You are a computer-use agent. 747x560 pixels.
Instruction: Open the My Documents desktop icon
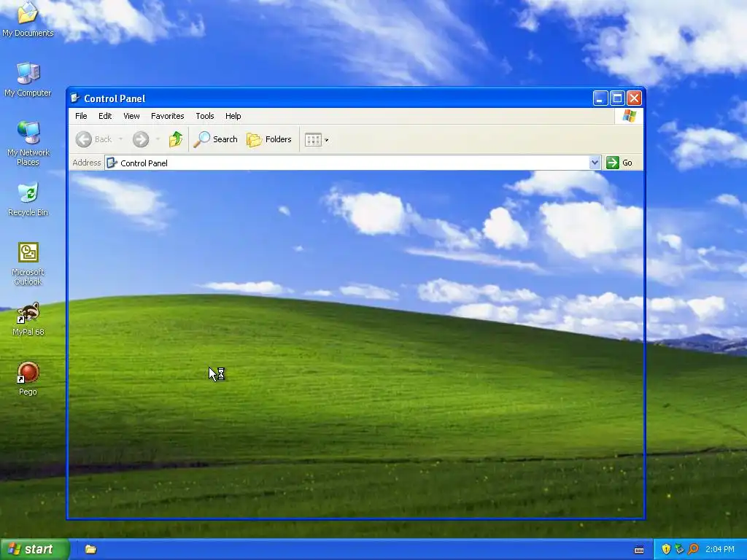point(28,19)
